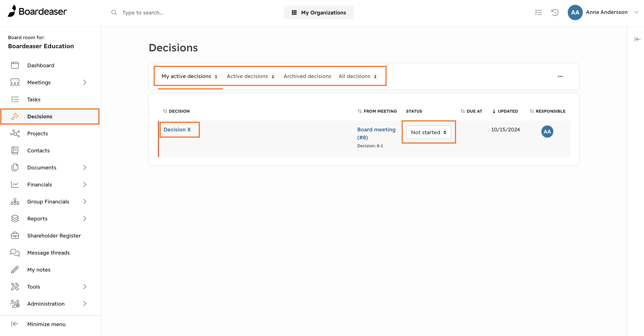Switch to Archived decisions tab

tap(307, 76)
